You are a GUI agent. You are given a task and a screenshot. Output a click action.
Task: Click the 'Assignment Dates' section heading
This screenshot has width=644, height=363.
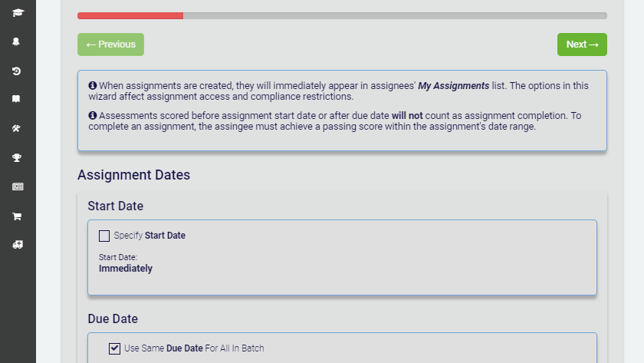click(134, 175)
